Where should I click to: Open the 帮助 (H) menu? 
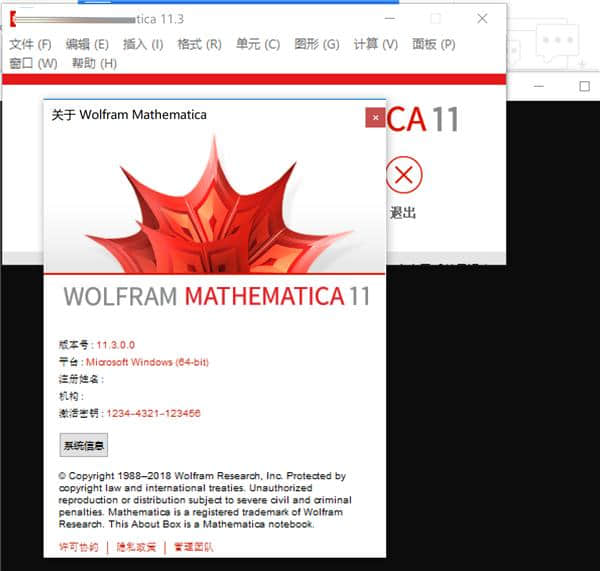(x=95, y=63)
